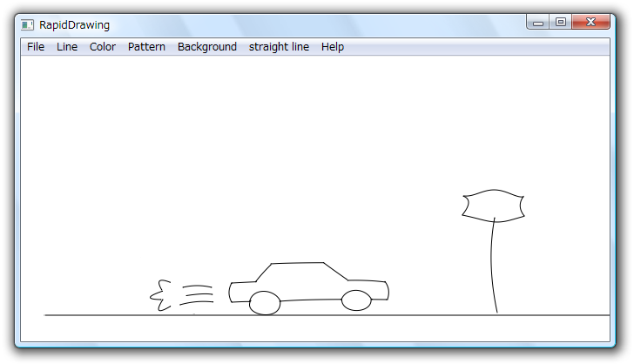The image size is (634, 364).
Task: Open the Background menu
Action: pyautogui.click(x=207, y=47)
